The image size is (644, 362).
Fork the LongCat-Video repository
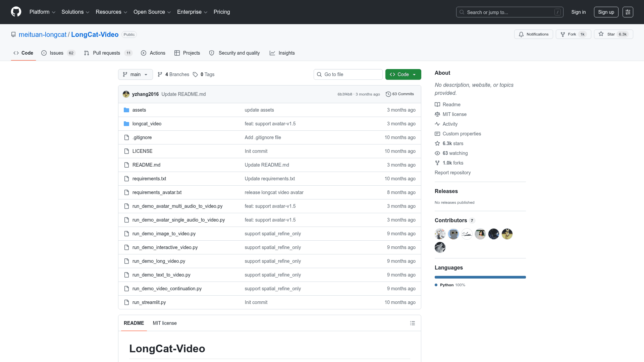pos(573,34)
